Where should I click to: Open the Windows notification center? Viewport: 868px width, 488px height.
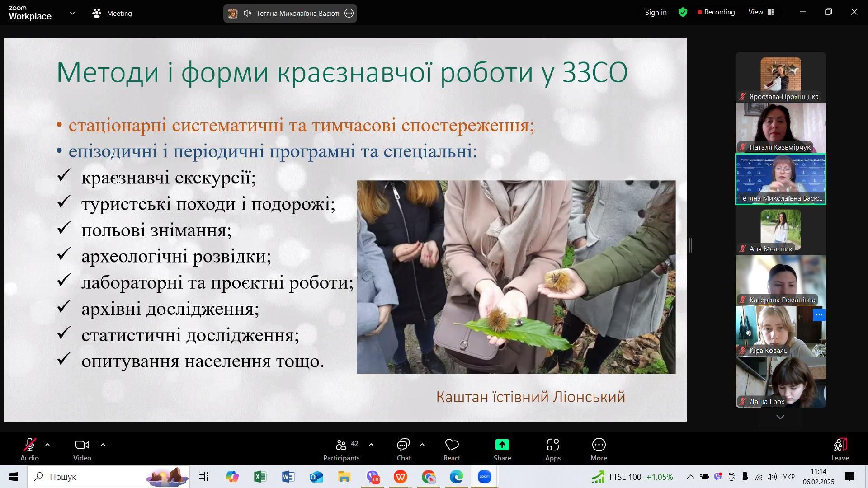pos(849,477)
